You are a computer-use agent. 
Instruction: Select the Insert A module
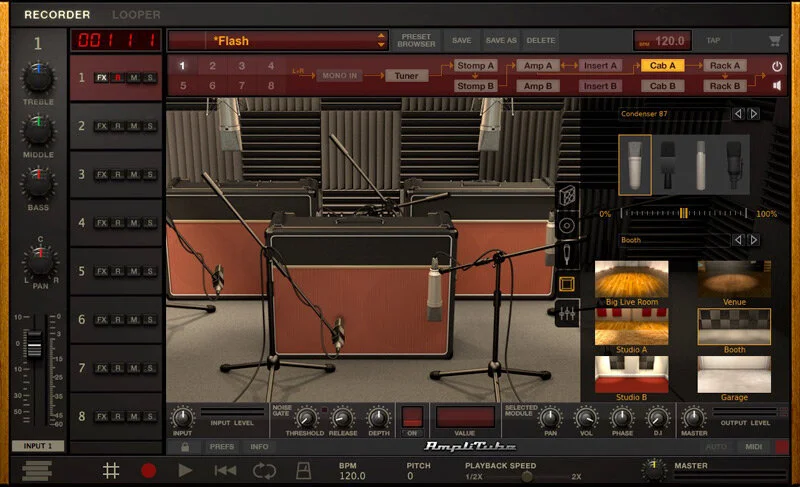pos(600,65)
